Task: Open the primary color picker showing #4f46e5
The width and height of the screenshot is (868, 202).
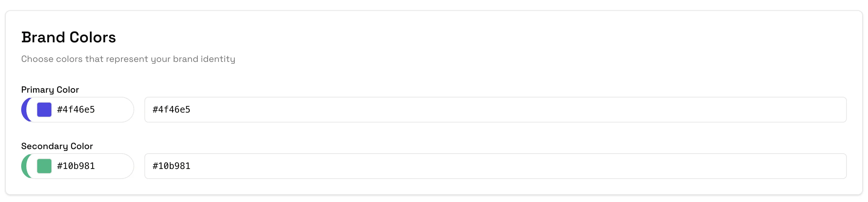Action: pyautogui.click(x=77, y=110)
